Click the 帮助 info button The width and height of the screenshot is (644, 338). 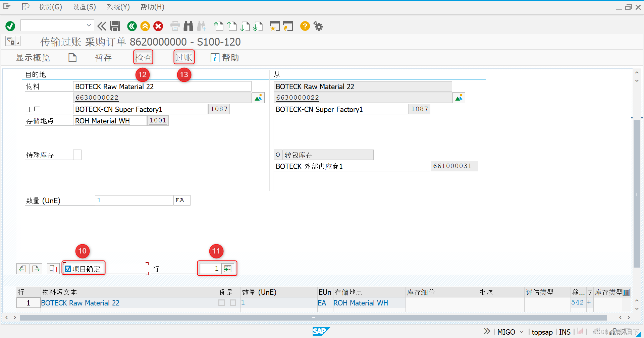tap(225, 58)
